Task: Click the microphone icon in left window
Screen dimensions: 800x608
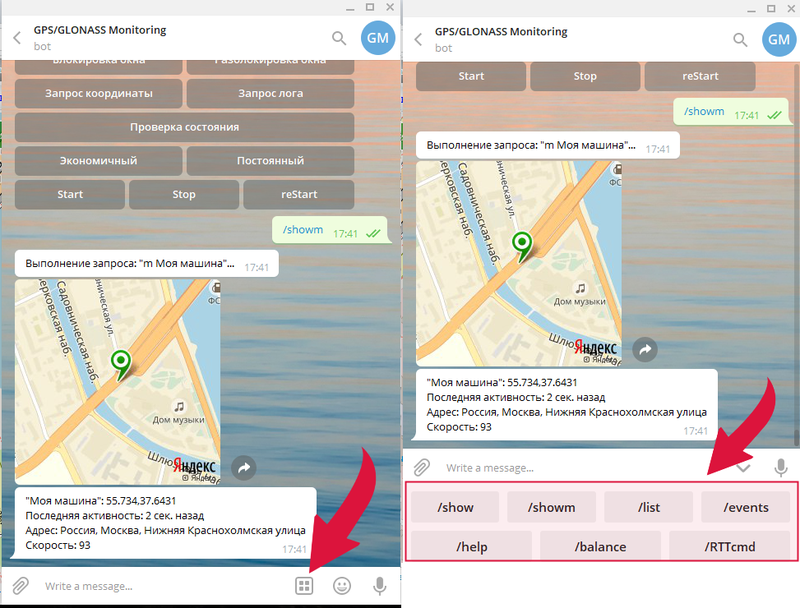Action: [x=379, y=586]
